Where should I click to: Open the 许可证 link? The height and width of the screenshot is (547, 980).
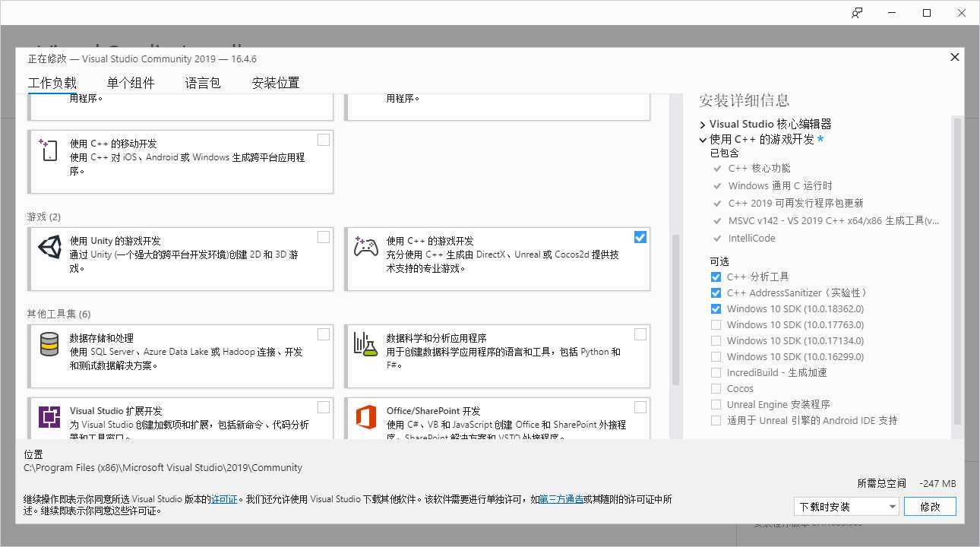click(x=224, y=500)
